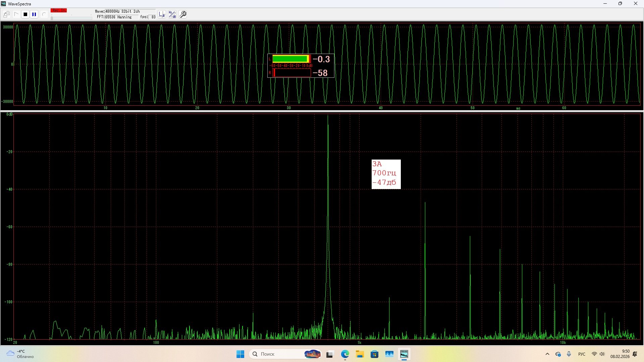This screenshot has width=644, height=362.
Task: Open settings via wrench icon
Action: (183, 14)
